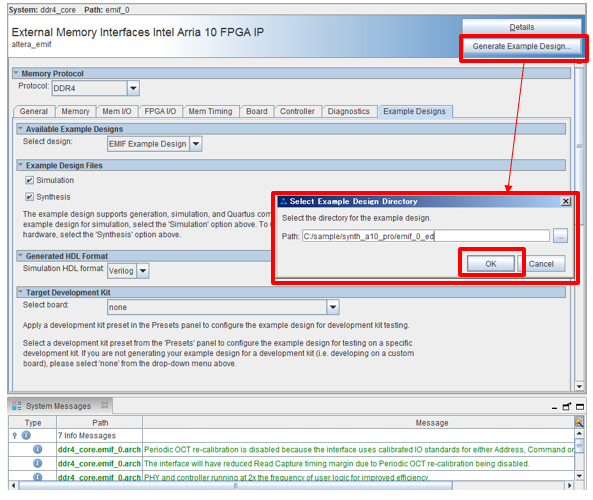Open the Details button
The width and height of the screenshot is (593, 500).
pos(521,27)
